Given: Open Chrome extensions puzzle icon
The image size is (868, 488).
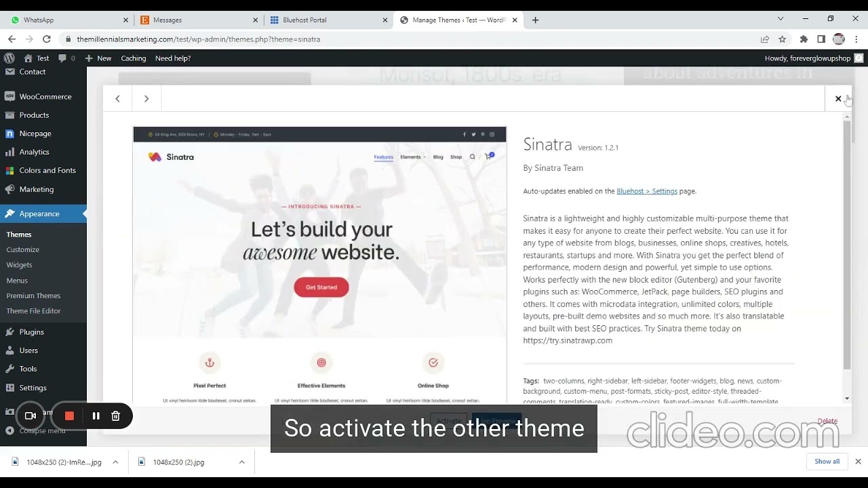Looking at the screenshot, I should (x=804, y=39).
